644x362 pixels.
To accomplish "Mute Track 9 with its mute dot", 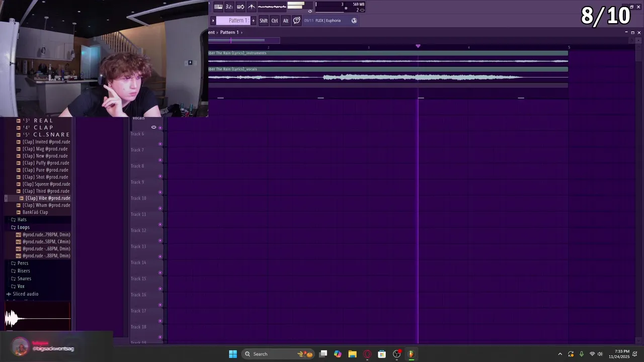I will (160, 192).
